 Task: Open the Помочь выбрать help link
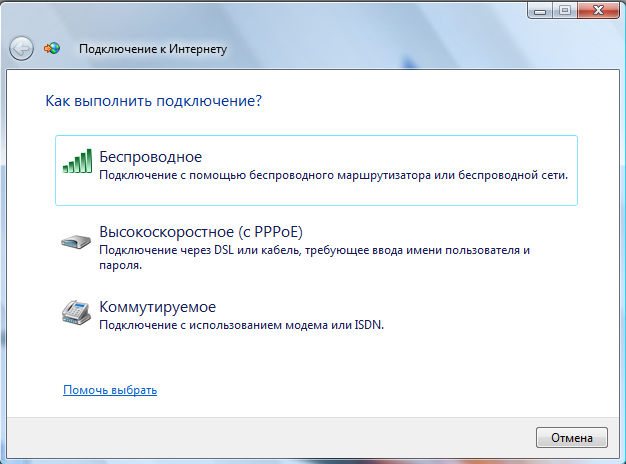tap(110, 390)
